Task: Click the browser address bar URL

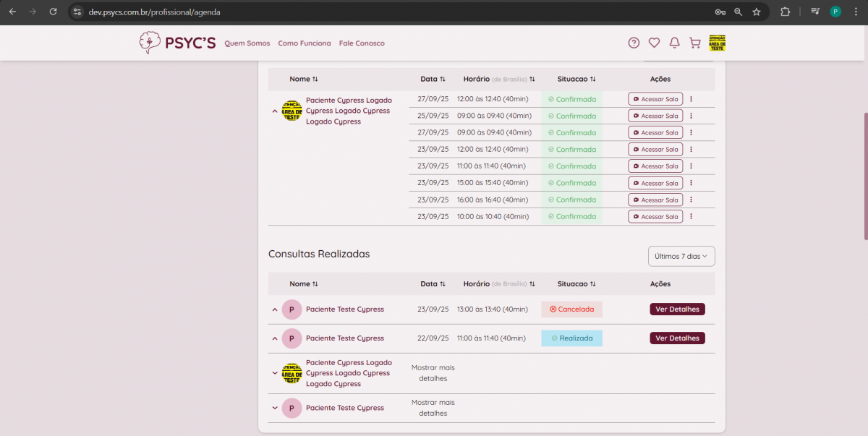Action: point(155,12)
